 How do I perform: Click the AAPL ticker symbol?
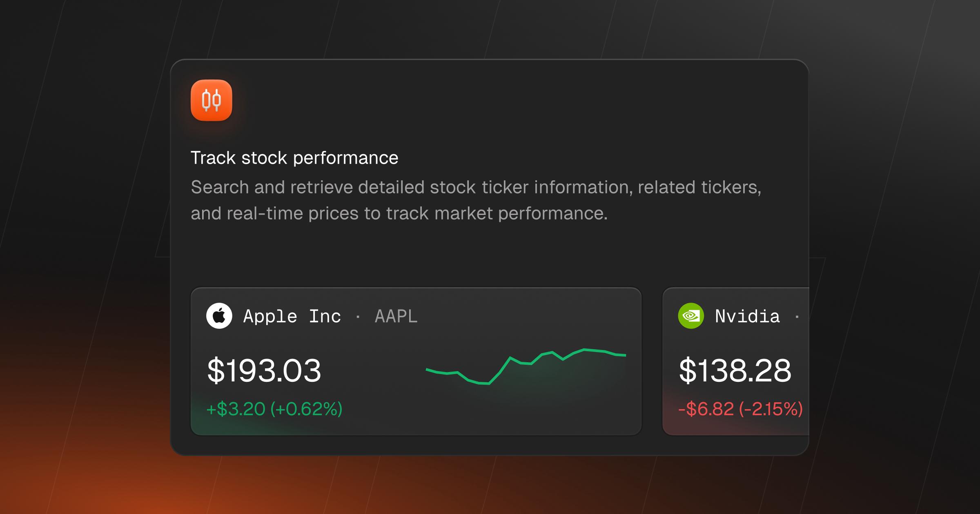point(396,317)
